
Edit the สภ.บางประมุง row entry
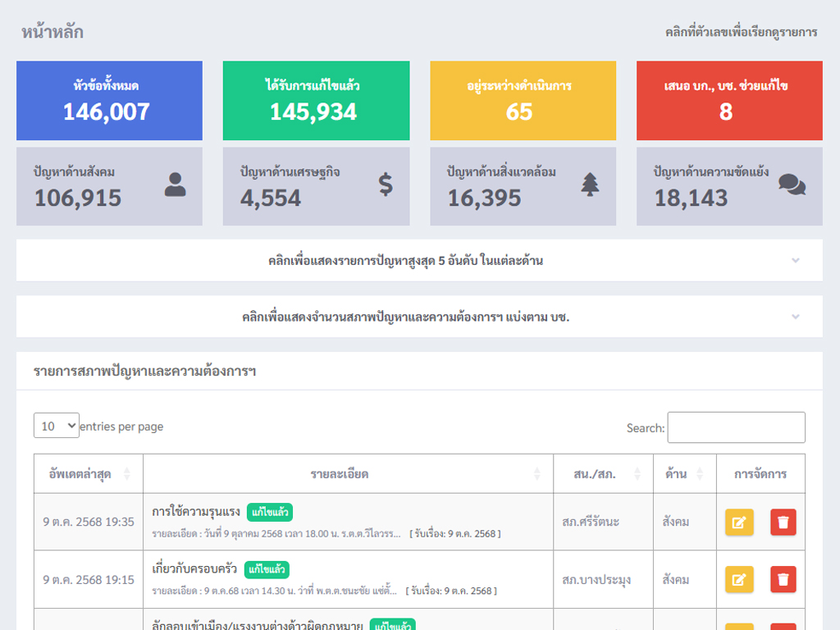coord(739,580)
